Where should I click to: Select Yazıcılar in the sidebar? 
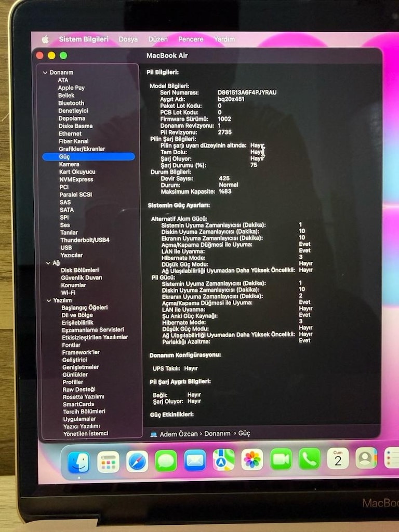click(x=72, y=255)
